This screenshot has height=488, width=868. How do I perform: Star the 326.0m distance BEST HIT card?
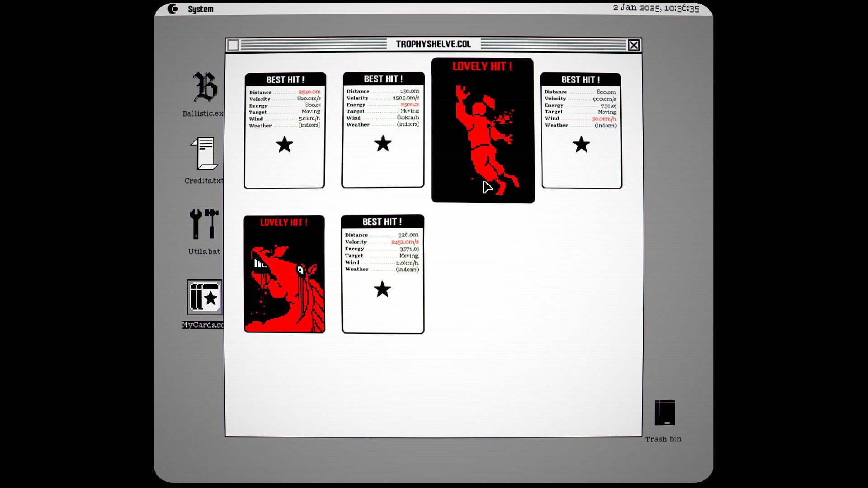382,289
